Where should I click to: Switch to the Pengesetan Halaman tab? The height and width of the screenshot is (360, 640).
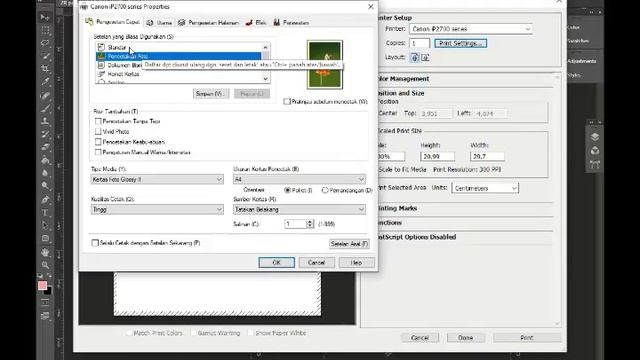tap(208, 22)
